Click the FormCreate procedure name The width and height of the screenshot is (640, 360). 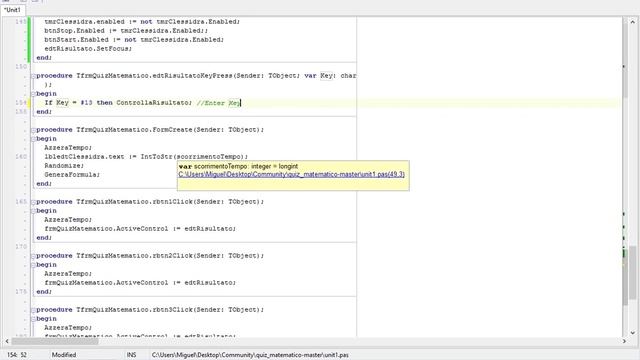click(x=172, y=130)
